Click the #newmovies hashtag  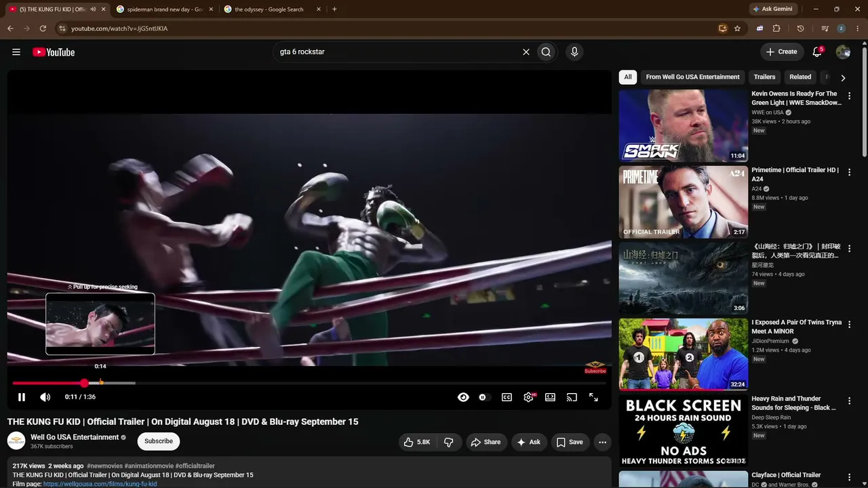click(x=104, y=466)
